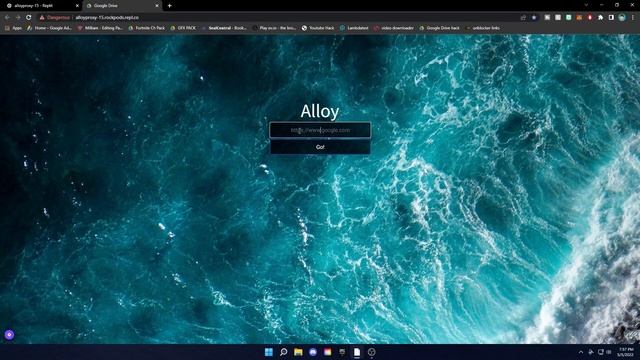Click the Go! button
Screen dimensions: 640x360
click(x=320, y=147)
